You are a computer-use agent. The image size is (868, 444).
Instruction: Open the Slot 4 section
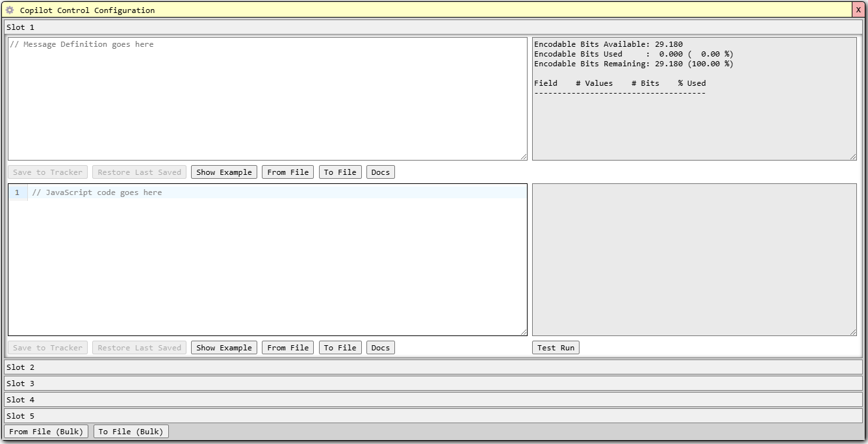[x=433, y=400]
